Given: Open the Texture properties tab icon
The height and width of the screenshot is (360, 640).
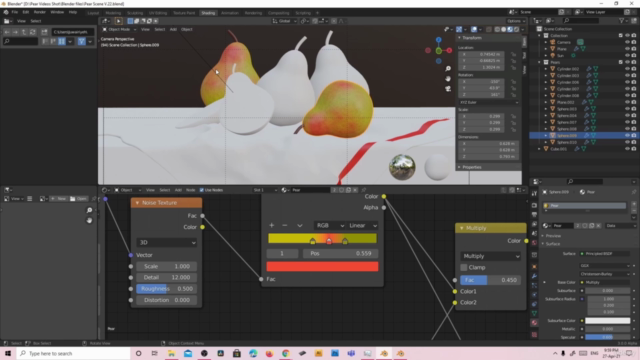Looking at the screenshot, I should (534, 335).
